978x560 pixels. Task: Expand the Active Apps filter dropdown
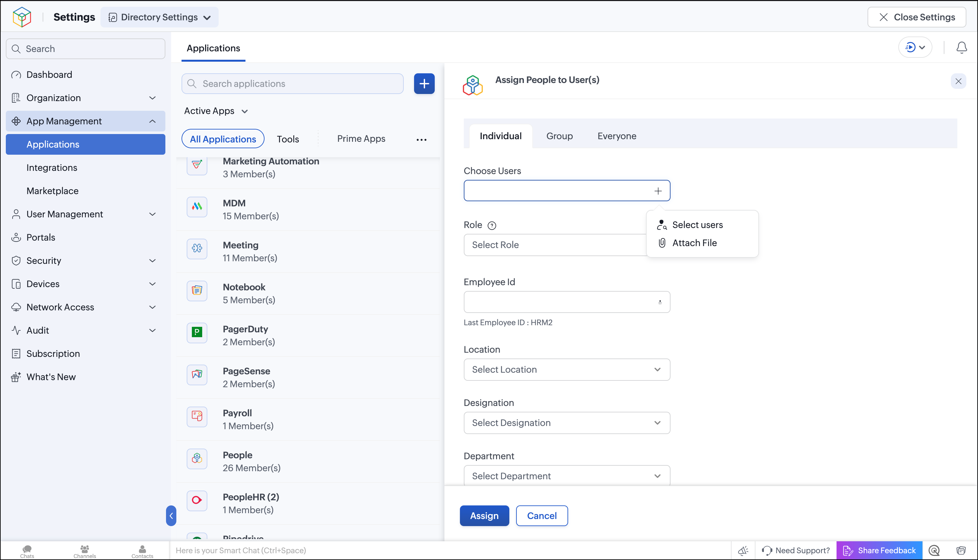click(x=216, y=111)
